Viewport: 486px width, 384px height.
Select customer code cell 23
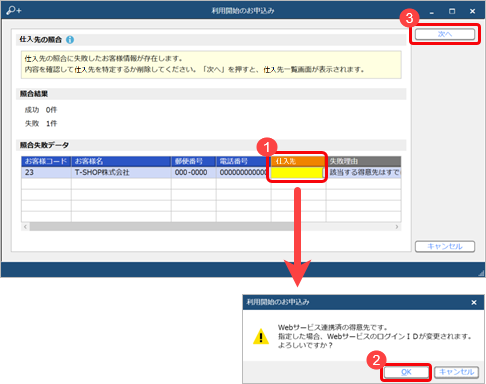tap(46, 172)
